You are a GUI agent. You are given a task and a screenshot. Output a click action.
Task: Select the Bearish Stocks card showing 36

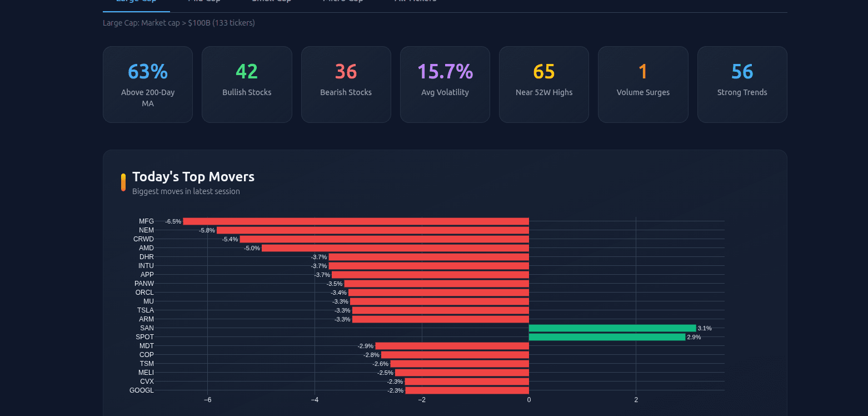pyautogui.click(x=346, y=84)
